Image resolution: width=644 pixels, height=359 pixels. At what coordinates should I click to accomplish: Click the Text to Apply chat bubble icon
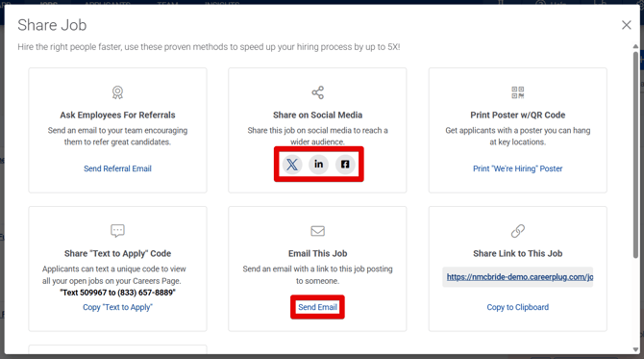point(117,231)
